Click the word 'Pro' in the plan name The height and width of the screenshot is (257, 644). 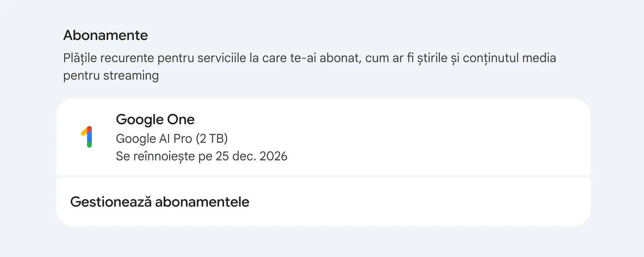coord(183,138)
